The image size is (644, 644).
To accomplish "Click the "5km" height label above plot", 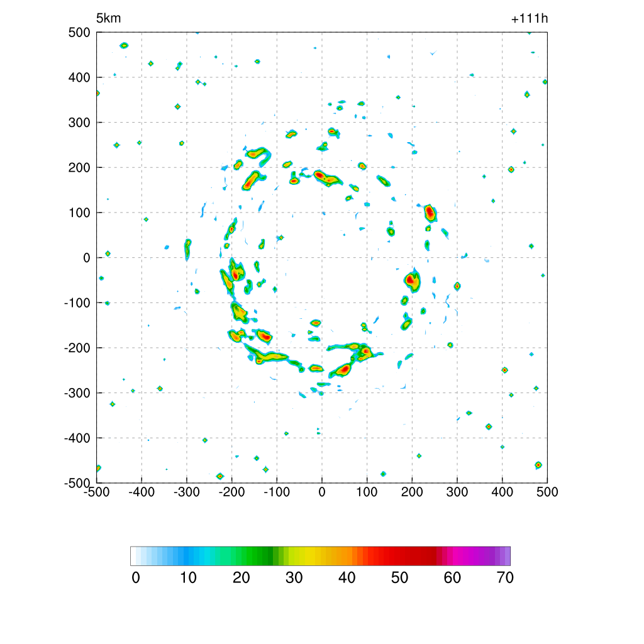I will [108, 18].
